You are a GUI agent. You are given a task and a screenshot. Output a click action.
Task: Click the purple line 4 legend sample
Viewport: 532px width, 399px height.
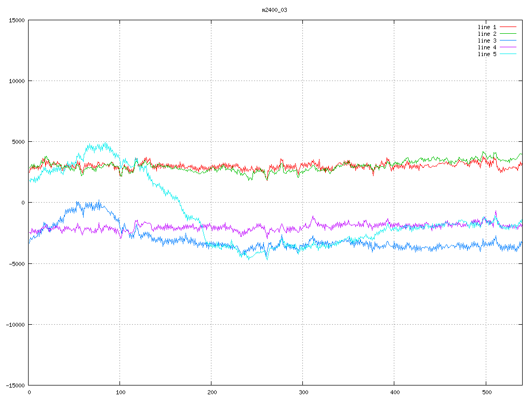tap(508, 47)
